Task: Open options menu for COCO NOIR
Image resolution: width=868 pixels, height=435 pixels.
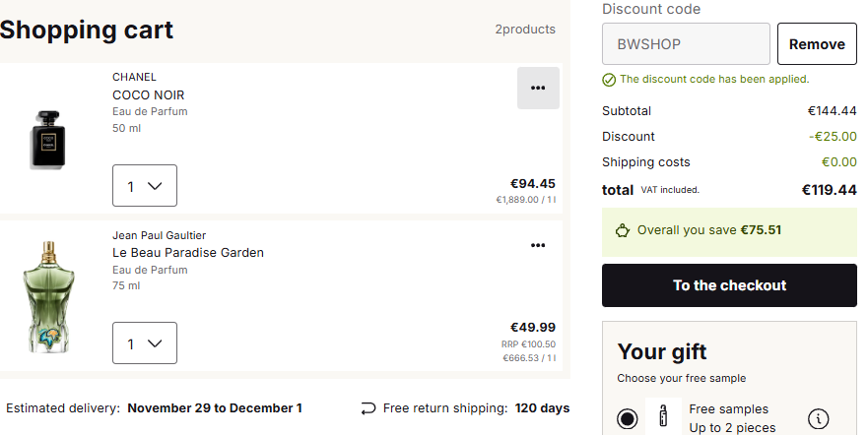Action: point(538,89)
